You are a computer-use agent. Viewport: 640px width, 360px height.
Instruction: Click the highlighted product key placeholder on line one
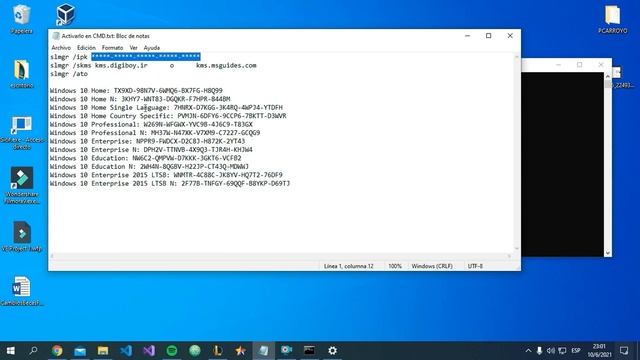coord(146,57)
